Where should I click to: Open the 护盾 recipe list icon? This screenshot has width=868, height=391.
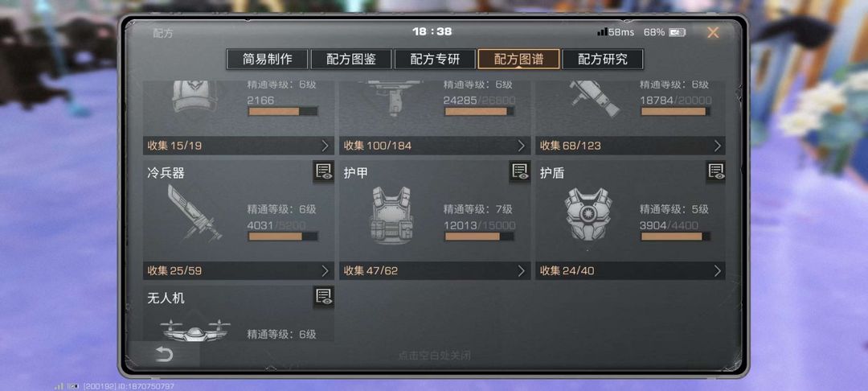click(716, 172)
